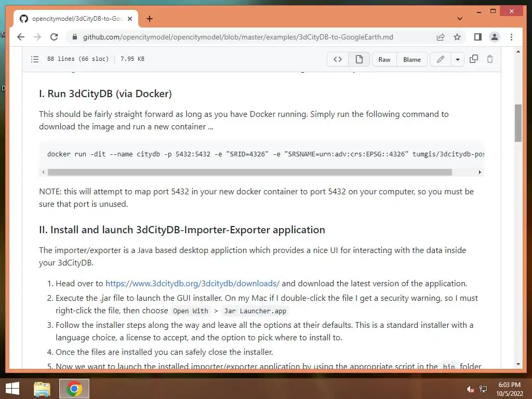Open Blame view

412,59
